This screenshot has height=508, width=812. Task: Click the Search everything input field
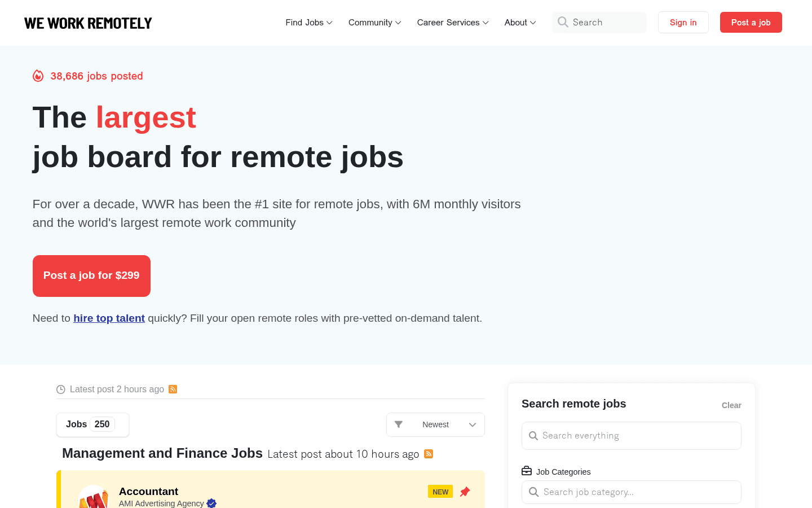click(631, 435)
